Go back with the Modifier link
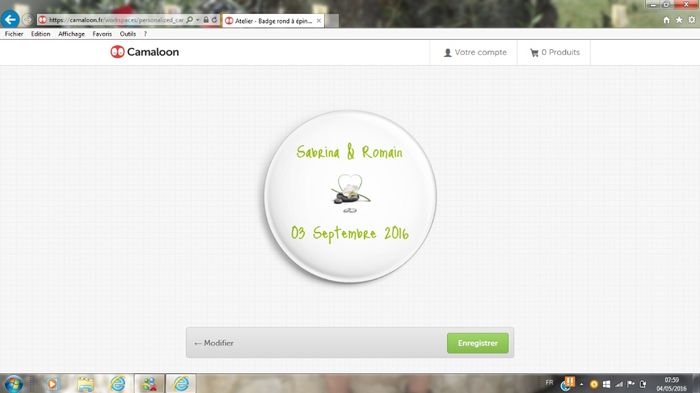 (x=213, y=343)
